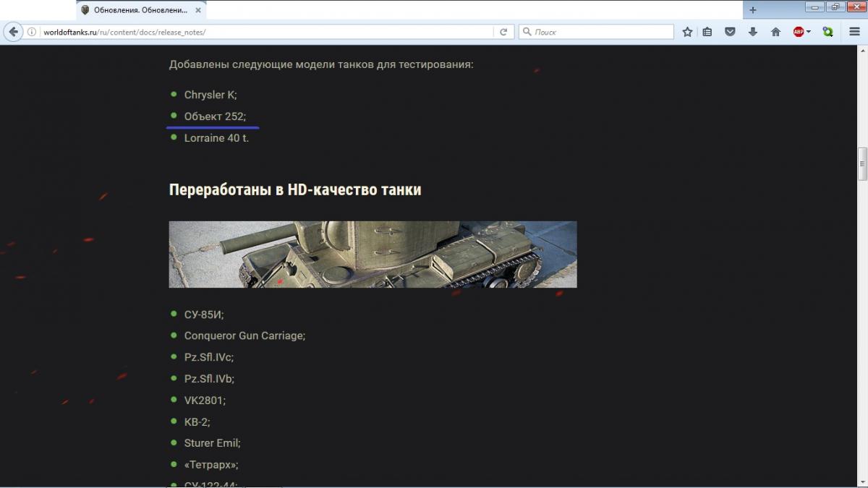Click the heading Переработаны в HD-качество танки
This screenshot has width=868, height=488.
295,189
